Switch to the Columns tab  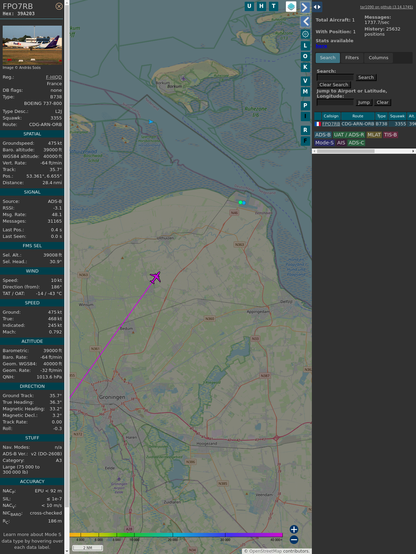(x=378, y=58)
